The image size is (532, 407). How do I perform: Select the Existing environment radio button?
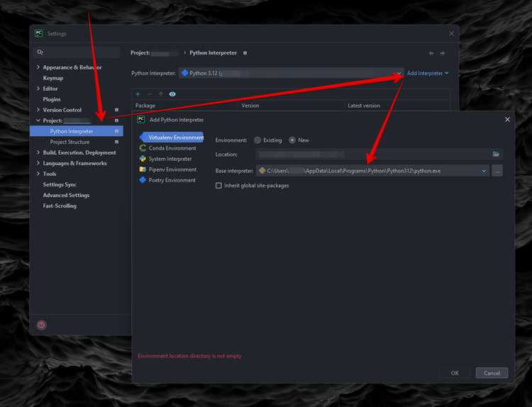257,140
